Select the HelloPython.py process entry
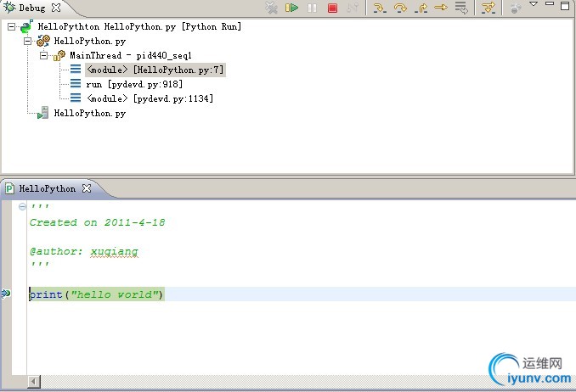Screen dimensions: 576x392 (90, 113)
